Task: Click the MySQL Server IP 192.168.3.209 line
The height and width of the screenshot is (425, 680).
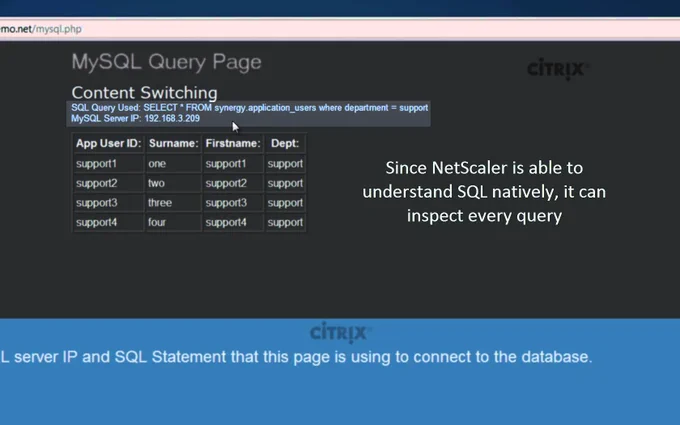Action: coord(135,118)
